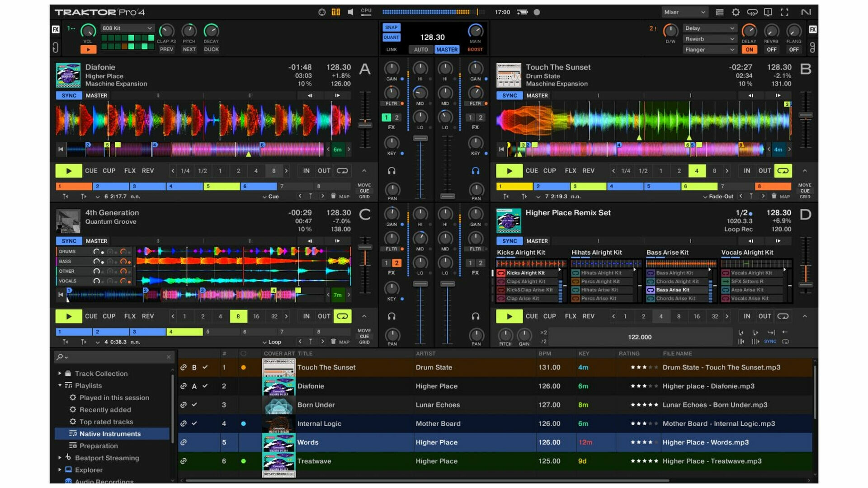
Task: Collapse deck B advanced panel arrow
Action: [805, 171]
